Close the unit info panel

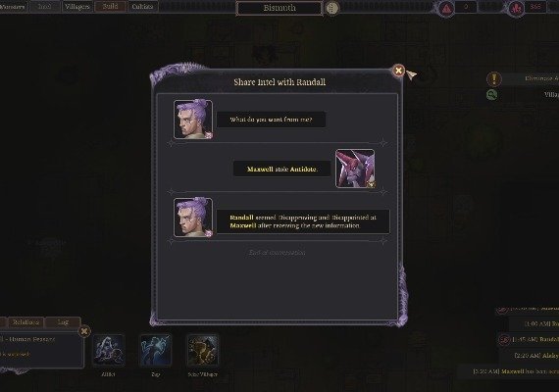pyautogui.click(x=84, y=331)
